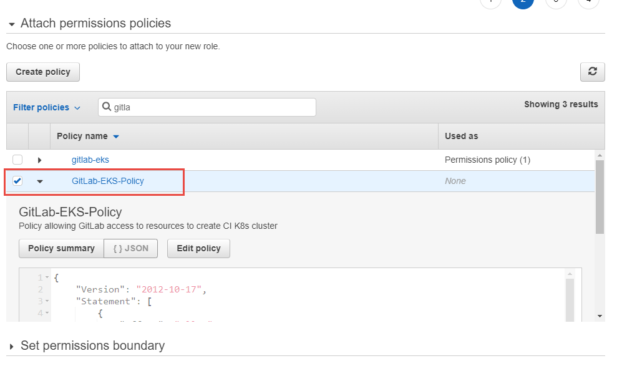Sort by Policy name column arrow
The image size is (627, 376).
116,136
